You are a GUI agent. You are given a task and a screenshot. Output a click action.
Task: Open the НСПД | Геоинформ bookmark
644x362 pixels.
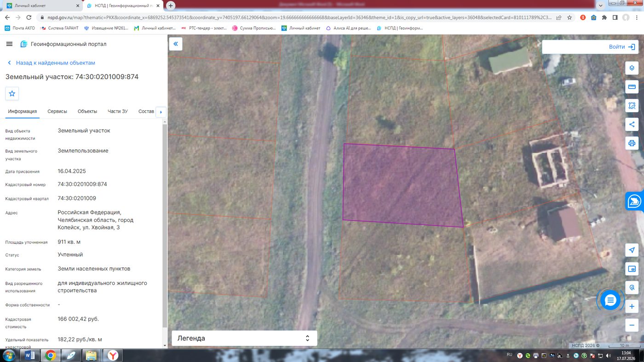tap(400, 28)
